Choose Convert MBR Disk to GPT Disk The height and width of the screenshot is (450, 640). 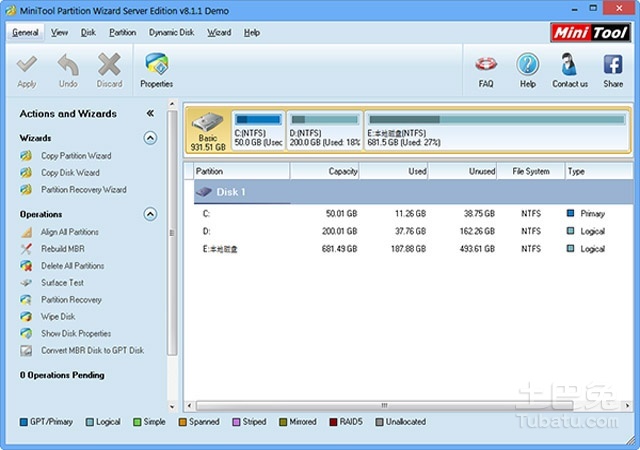(92, 350)
